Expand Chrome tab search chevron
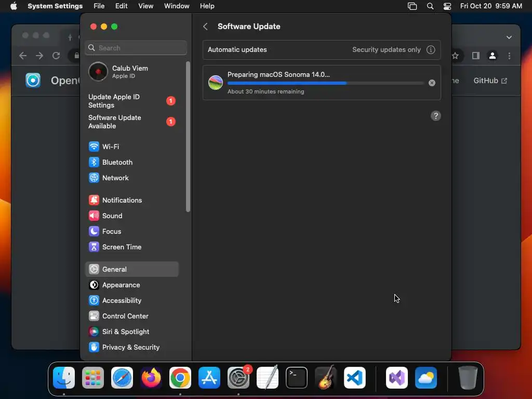The width and height of the screenshot is (532, 399). [x=509, y=37]
